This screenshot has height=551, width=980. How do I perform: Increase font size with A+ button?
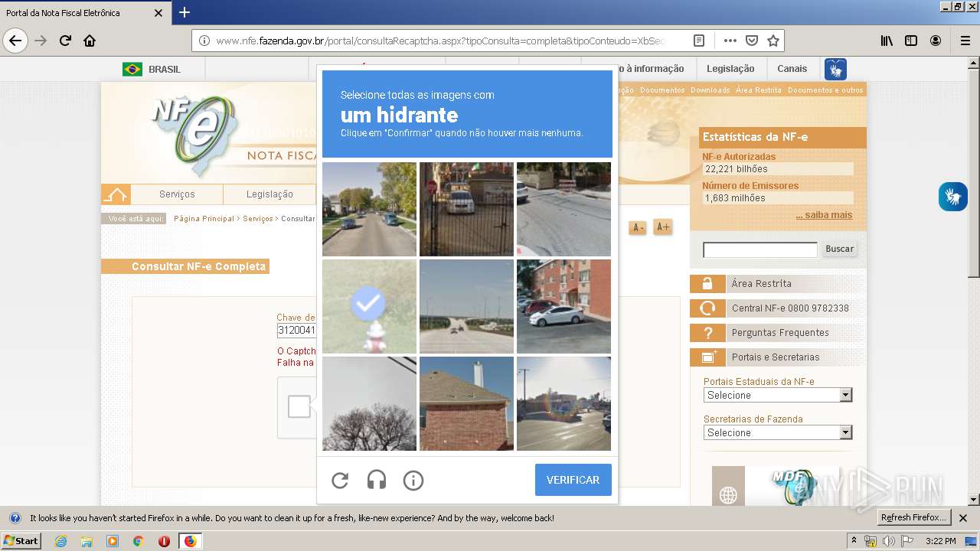[662, 227]
